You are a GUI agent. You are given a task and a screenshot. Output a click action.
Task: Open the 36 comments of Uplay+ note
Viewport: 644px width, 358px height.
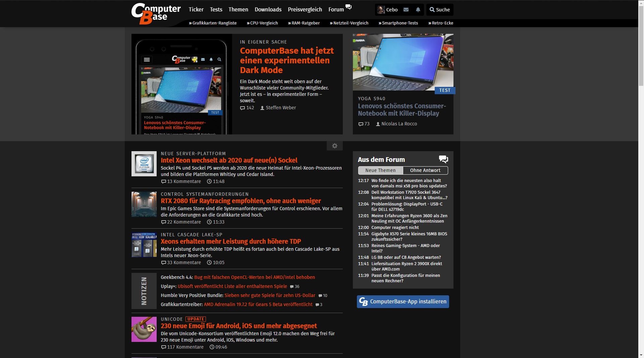pos(294,287)
